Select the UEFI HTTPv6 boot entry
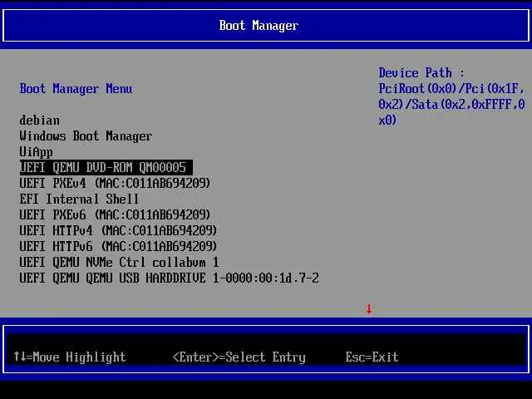 click(118, 246)
